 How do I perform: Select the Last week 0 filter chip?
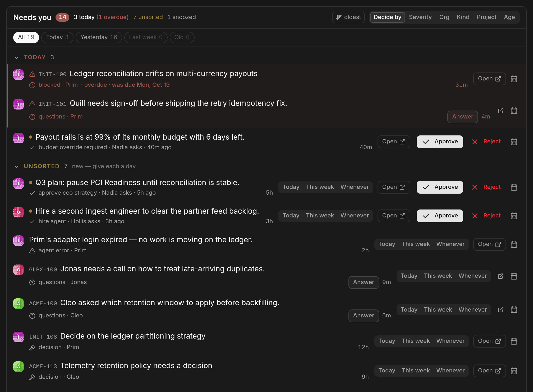[146, 37]
